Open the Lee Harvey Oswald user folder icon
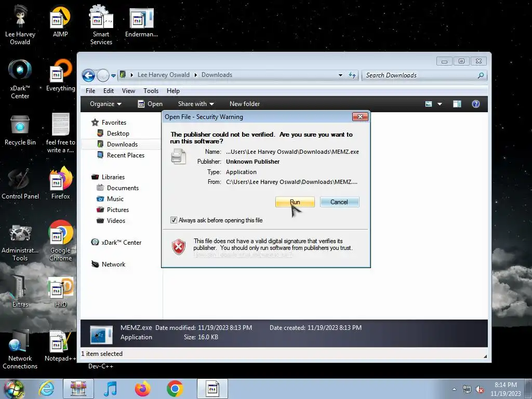 pos(20,24)
